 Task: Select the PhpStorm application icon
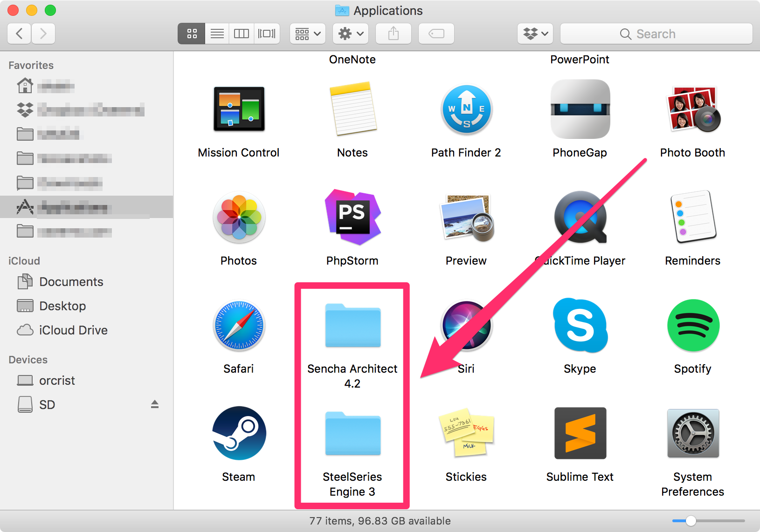(352, 218)
